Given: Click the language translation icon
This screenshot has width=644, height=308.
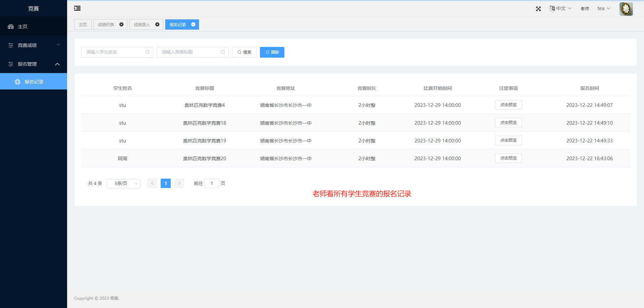Looking at the screenshot, I should click(x=552, y=8).
